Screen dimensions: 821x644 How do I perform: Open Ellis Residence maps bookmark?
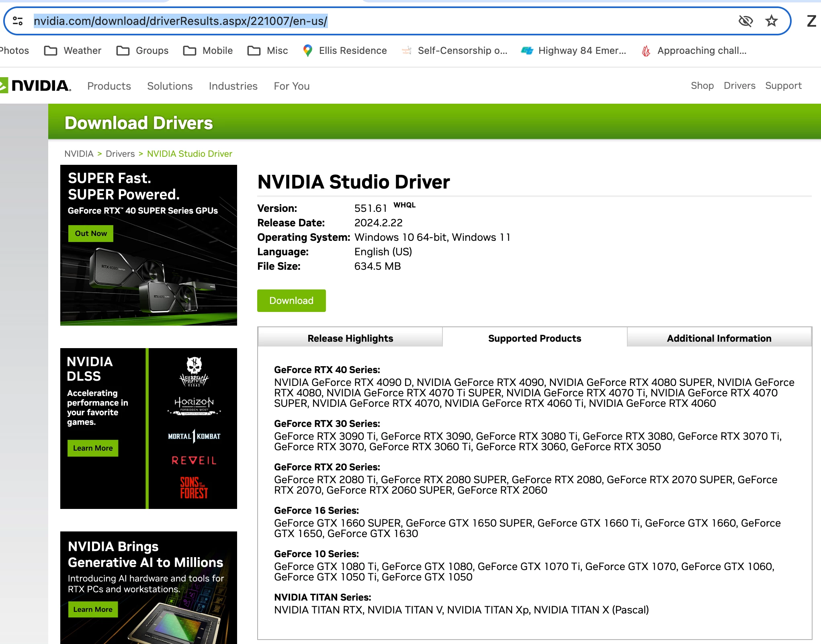coord(345,51)
